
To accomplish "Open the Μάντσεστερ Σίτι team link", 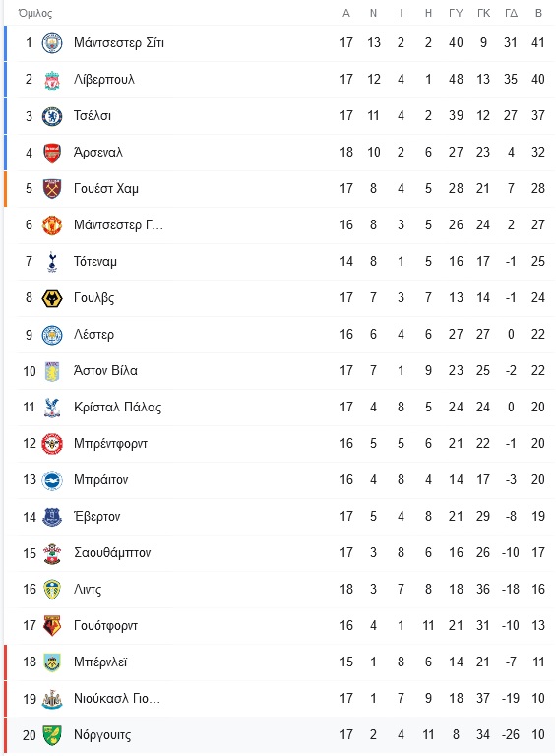I will (x=119, y=43).
